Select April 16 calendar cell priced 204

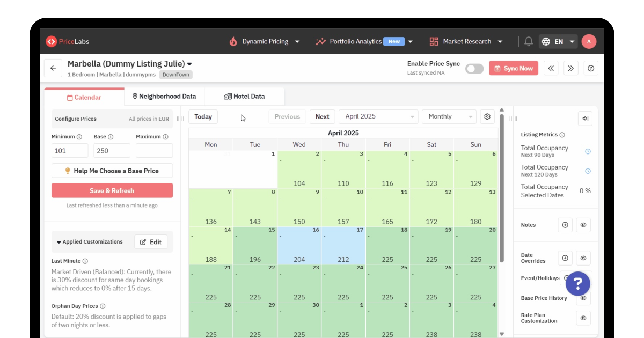[x=299, y=245]
